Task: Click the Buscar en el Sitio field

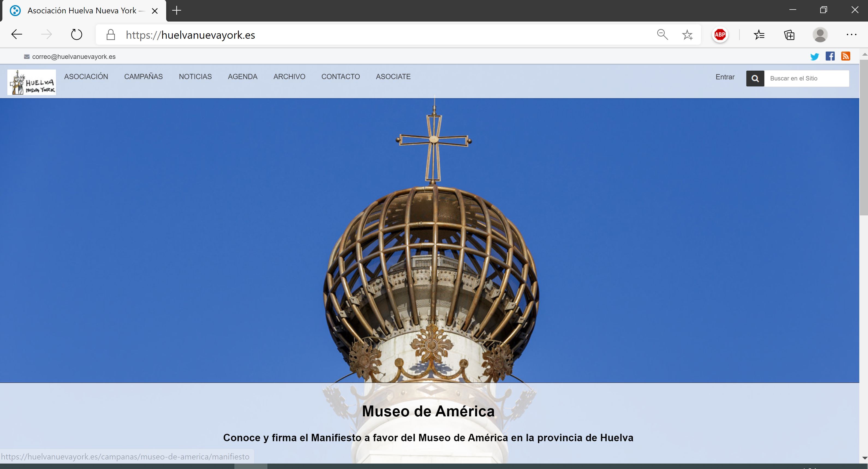Action: pos(806,79)
